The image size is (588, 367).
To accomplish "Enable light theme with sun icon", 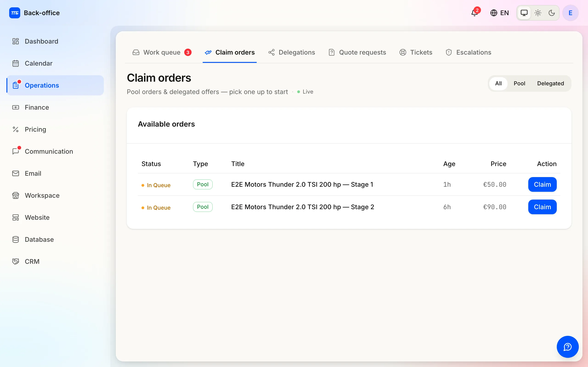I will [538, 13].
